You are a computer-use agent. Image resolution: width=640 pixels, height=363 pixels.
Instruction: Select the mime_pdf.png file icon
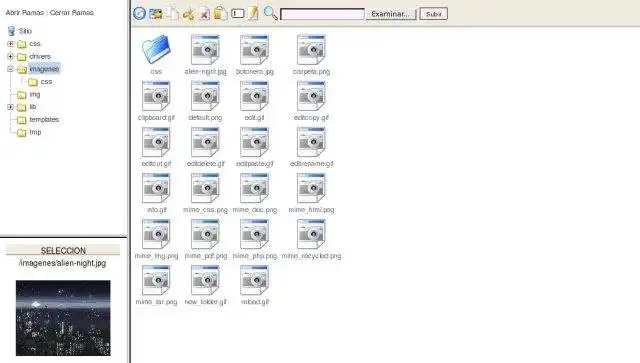(205, 234)
